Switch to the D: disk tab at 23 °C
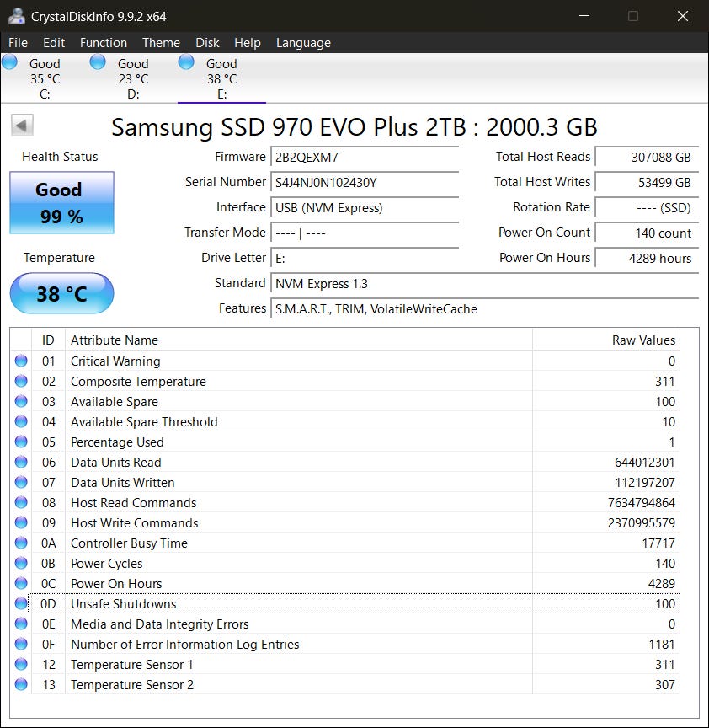This screenshot has height=728, width=709. 133,79
